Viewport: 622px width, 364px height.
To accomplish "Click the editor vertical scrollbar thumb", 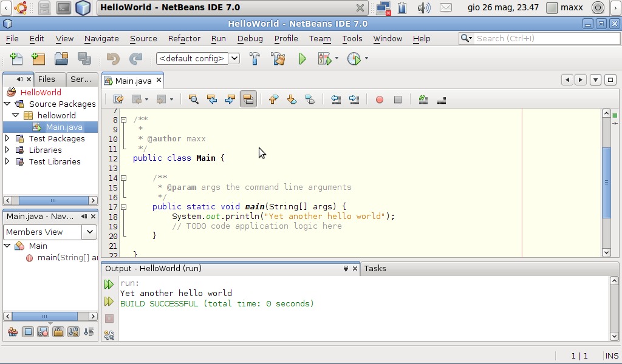I will point(606,183).
